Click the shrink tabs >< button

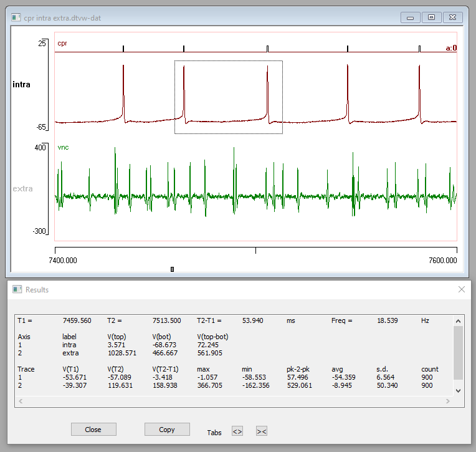262,431
